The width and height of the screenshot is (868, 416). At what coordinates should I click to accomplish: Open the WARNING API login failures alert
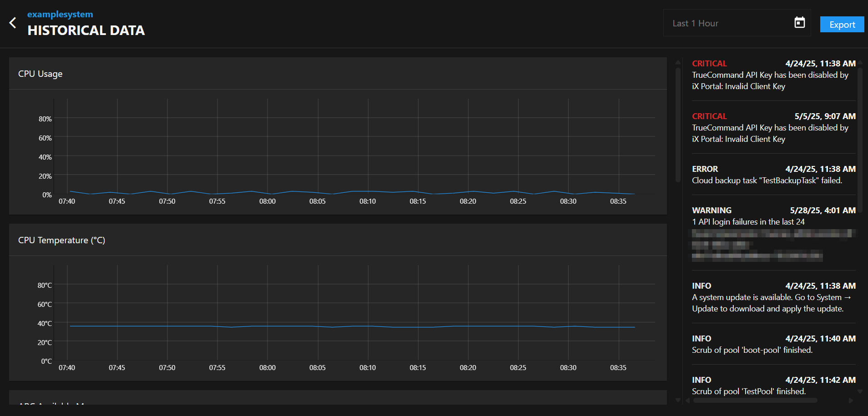point(773,222)
